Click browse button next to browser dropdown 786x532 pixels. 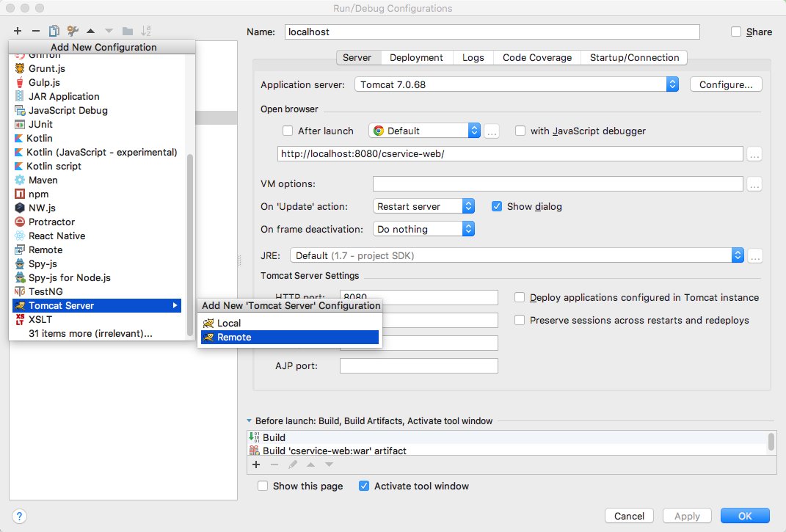pyautogui.click(x=492, y=131)
